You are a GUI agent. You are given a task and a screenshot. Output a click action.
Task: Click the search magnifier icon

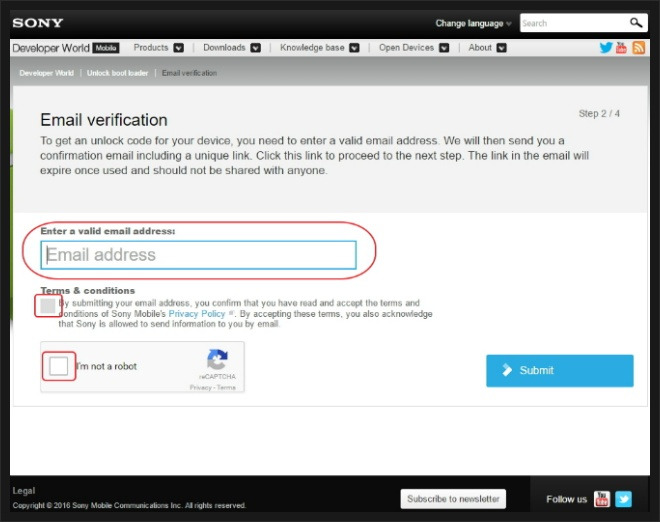coord(636,23)
